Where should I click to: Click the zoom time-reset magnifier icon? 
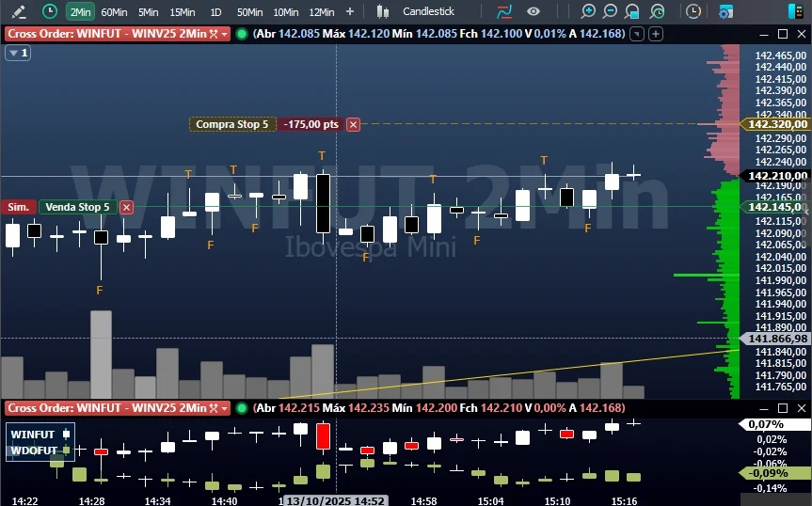[657, 11]
